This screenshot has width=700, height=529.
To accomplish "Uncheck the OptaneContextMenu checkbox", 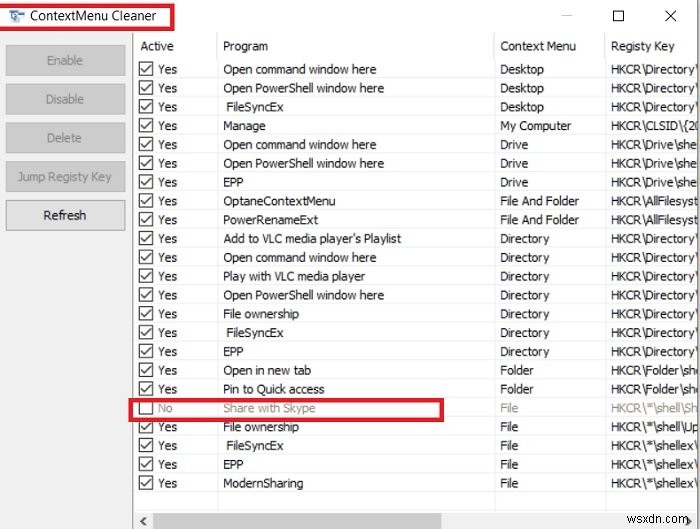I will click(x=146, y=201).
